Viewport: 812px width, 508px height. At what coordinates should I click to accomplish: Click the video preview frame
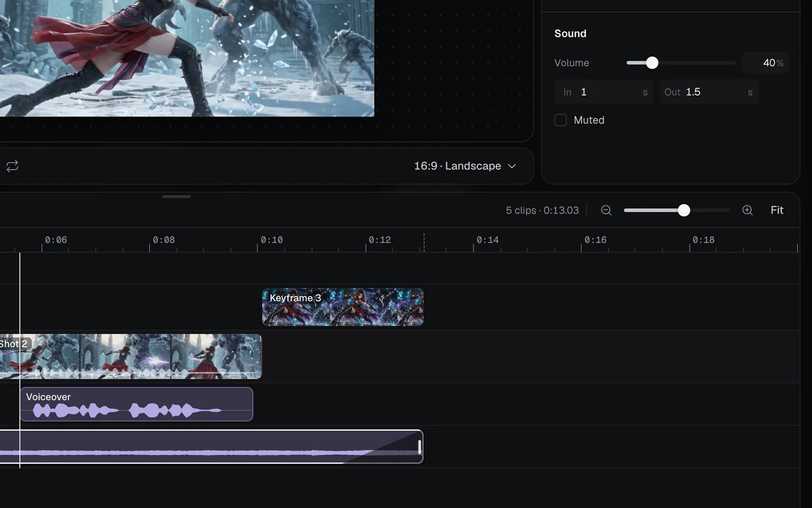187,58
